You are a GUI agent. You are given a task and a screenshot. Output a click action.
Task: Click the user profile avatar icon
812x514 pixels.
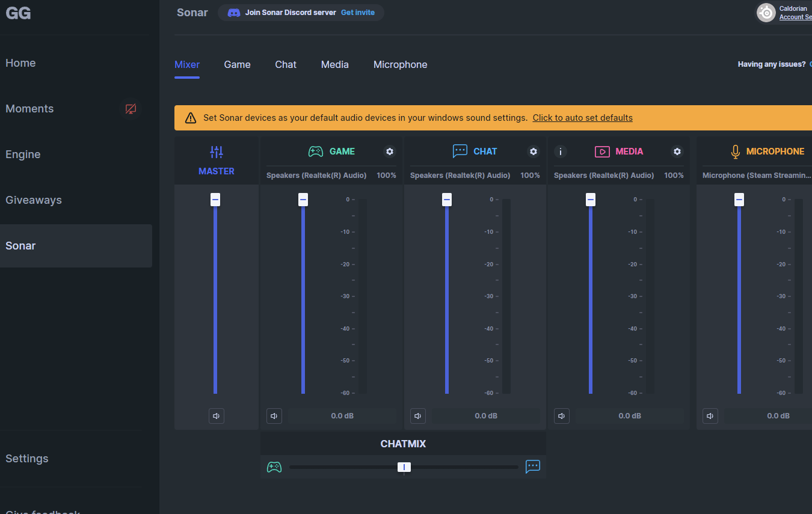pos(766,13)
